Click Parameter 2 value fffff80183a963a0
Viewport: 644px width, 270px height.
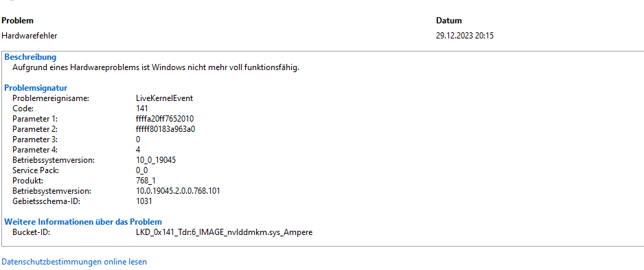click(165, 129)
